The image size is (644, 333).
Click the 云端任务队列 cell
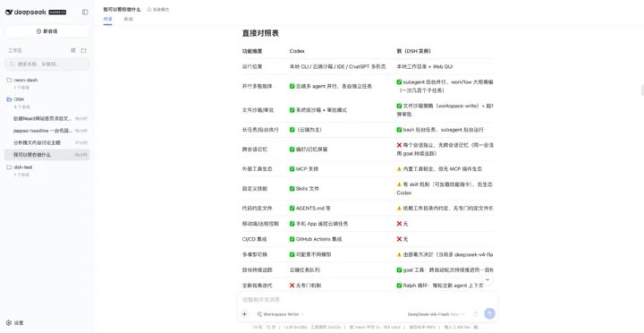[x=305, y=270]
